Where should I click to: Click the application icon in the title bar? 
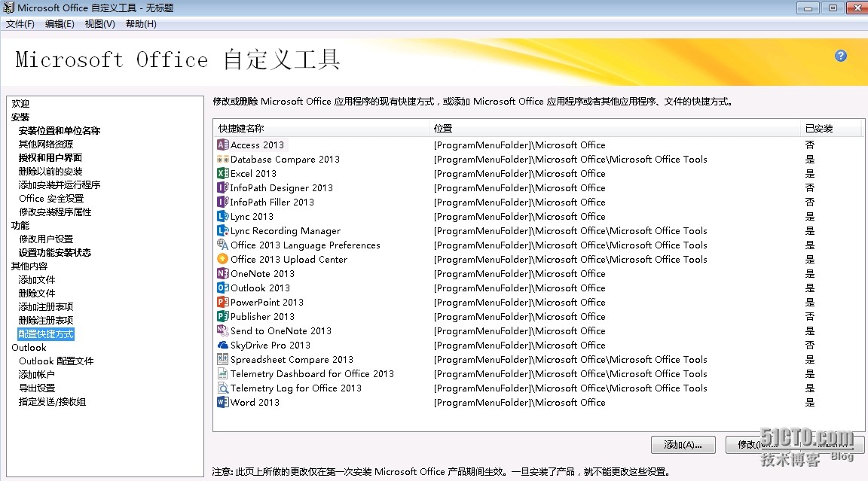pos(8,8)
